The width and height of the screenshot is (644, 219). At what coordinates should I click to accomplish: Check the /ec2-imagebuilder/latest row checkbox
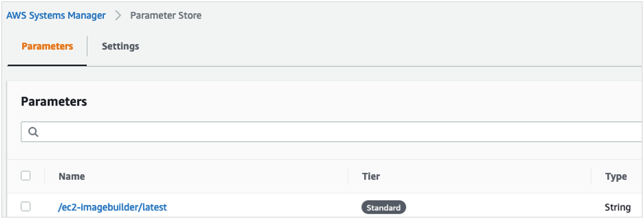pos(26,207)
